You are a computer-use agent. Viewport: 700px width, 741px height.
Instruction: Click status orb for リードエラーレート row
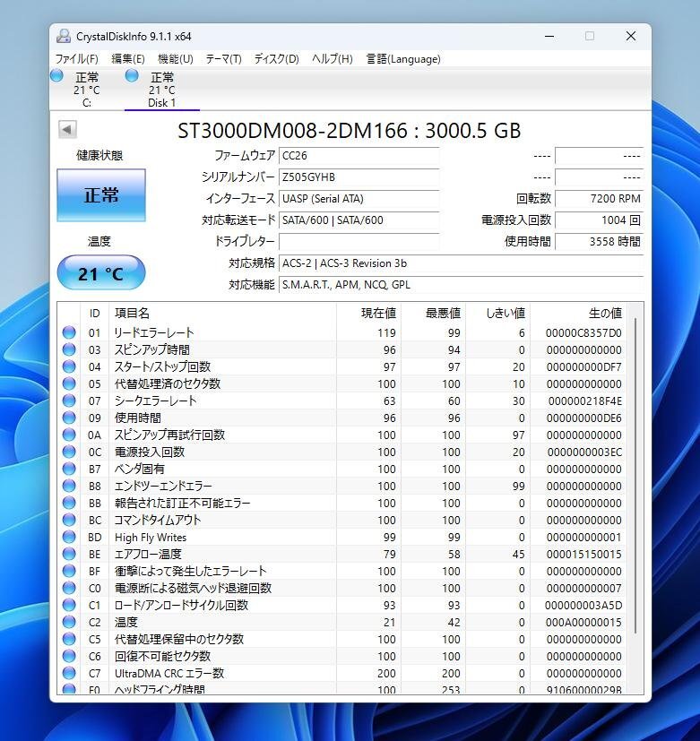point(69,332)
